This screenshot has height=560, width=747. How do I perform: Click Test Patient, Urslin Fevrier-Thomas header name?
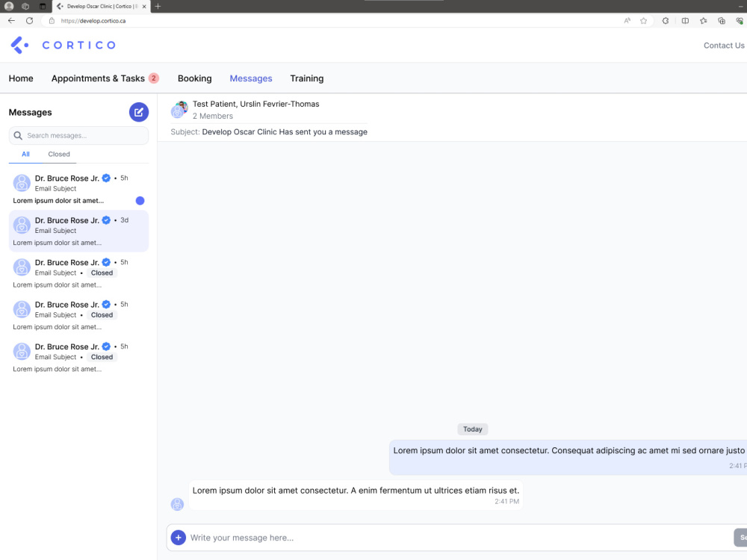[255, 104]
